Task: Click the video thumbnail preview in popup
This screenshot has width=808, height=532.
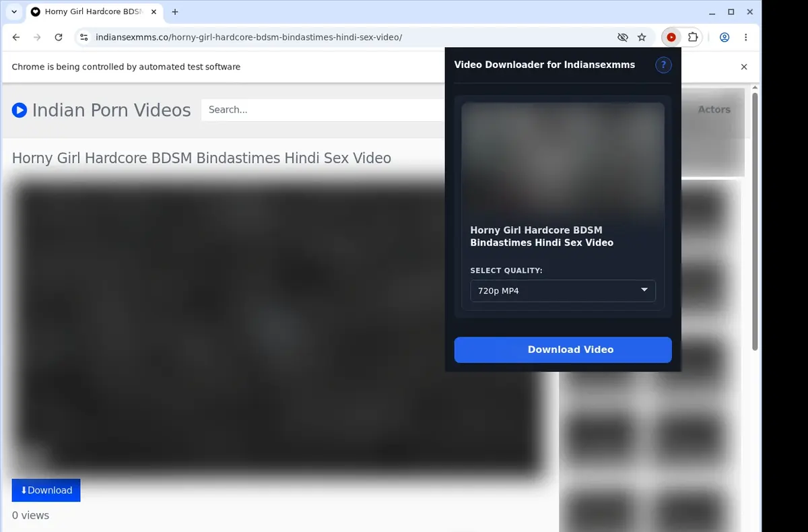Action: pos(563,159)
